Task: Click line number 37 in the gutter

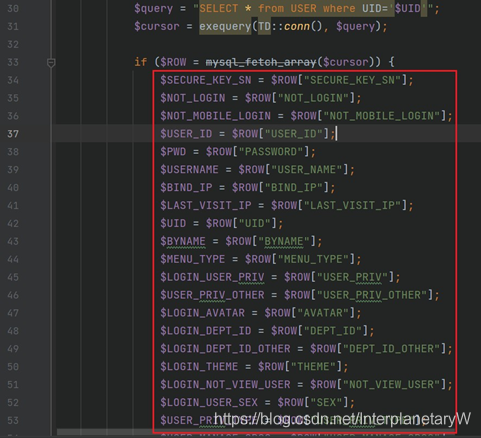Action: point(13,134)
